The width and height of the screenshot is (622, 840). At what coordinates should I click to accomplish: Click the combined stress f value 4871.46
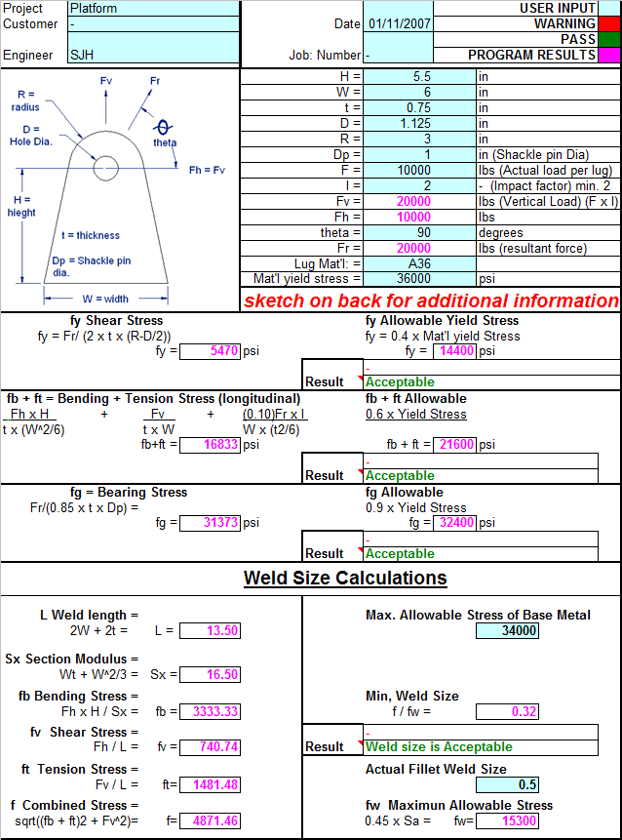tap(210, 820)
